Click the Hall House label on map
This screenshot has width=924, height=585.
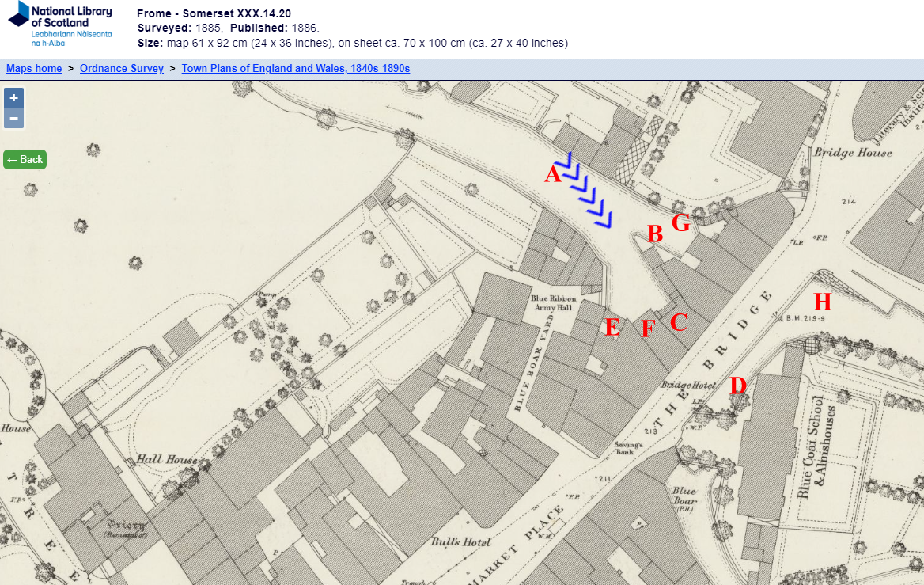(167, 459)
